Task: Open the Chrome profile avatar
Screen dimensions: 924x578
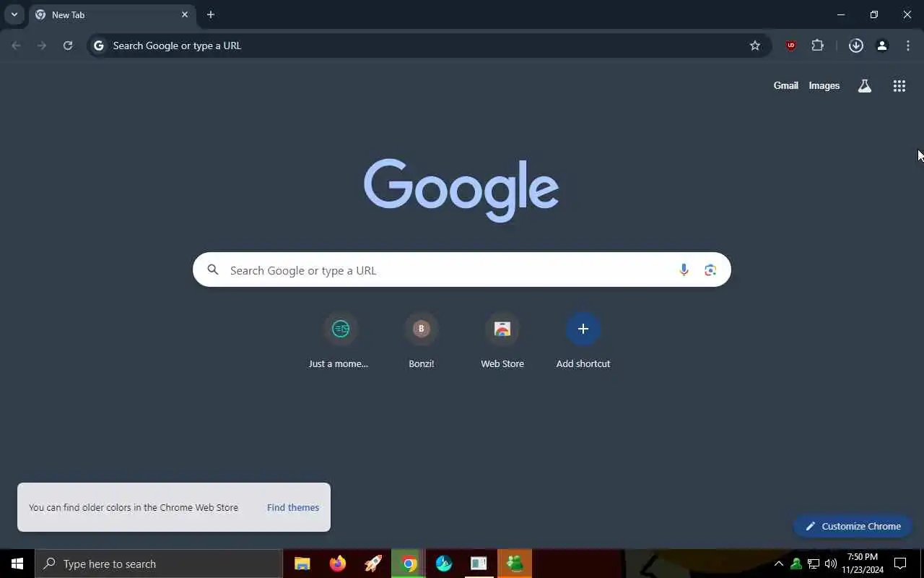Action: (882, 46)
